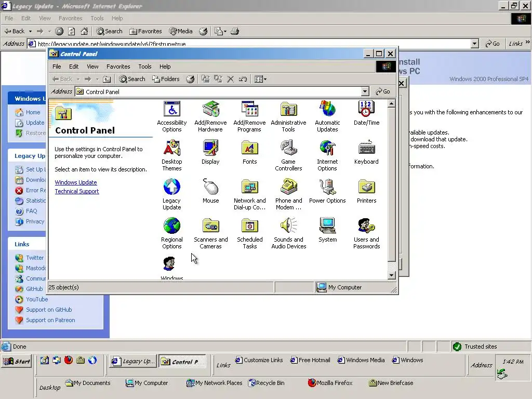Image resolution: width=532 pixels, height=399 pixels.
Task: Open the Mail dropdown in Internet Explorer toolbar
Action: point(225,31)
